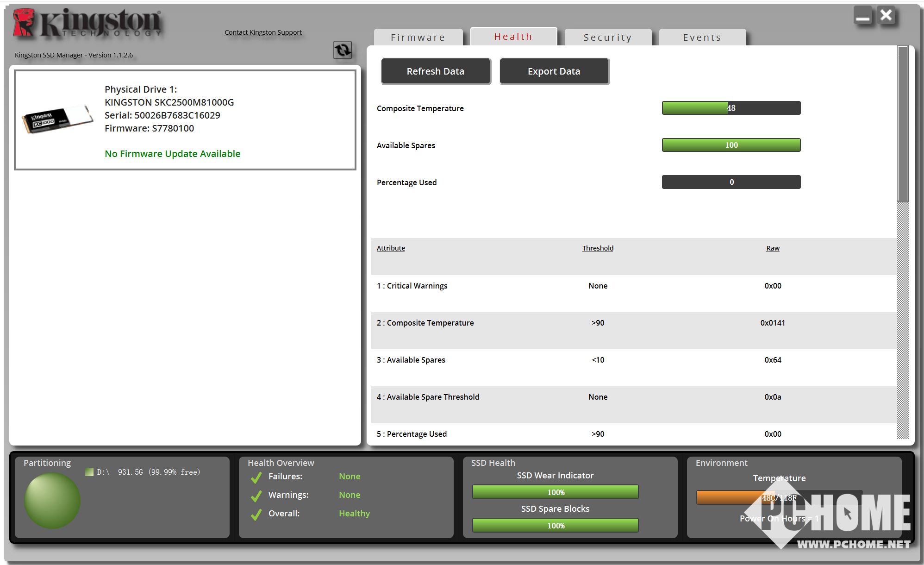Click the Available Spares bar
The image size is (924, 565).
click(x=731, y=145)
